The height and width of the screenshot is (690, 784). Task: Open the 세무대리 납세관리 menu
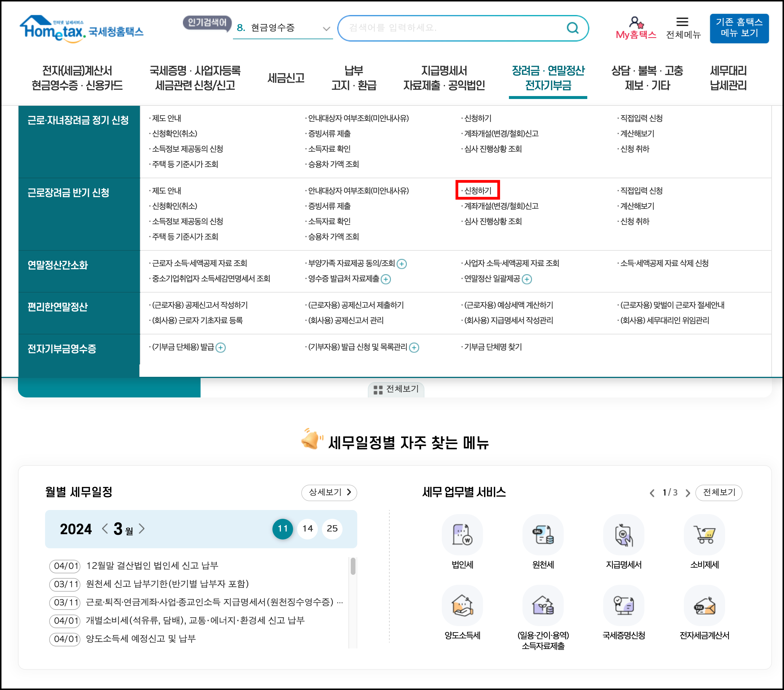click(x=728, y=78)
